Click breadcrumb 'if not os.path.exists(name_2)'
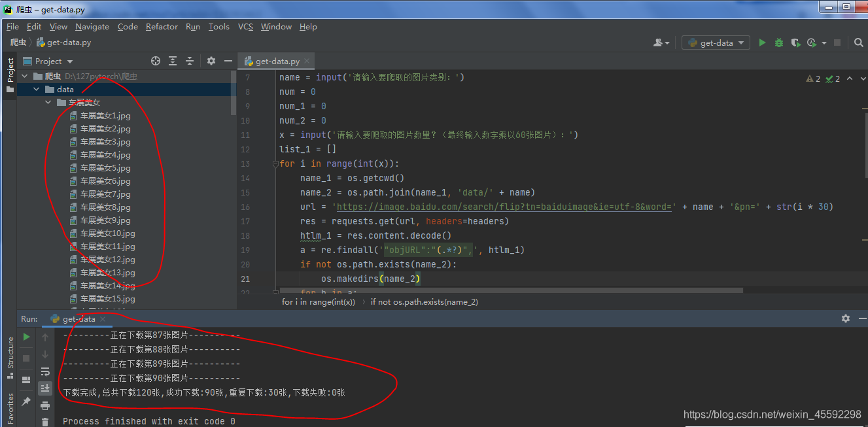The image size is (868, 427). point(424,302)
